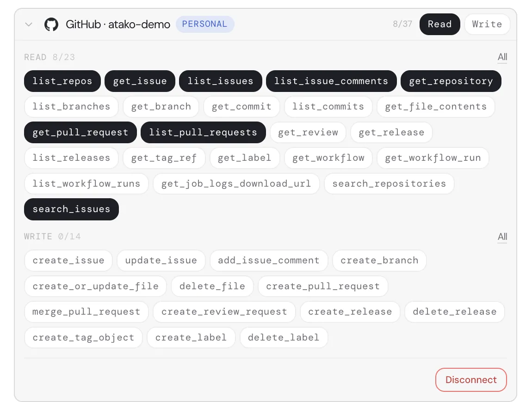Viewport: 532px width, 402px height.
Task: Enable the merge_pull_request tool
Action: [86, 312]
